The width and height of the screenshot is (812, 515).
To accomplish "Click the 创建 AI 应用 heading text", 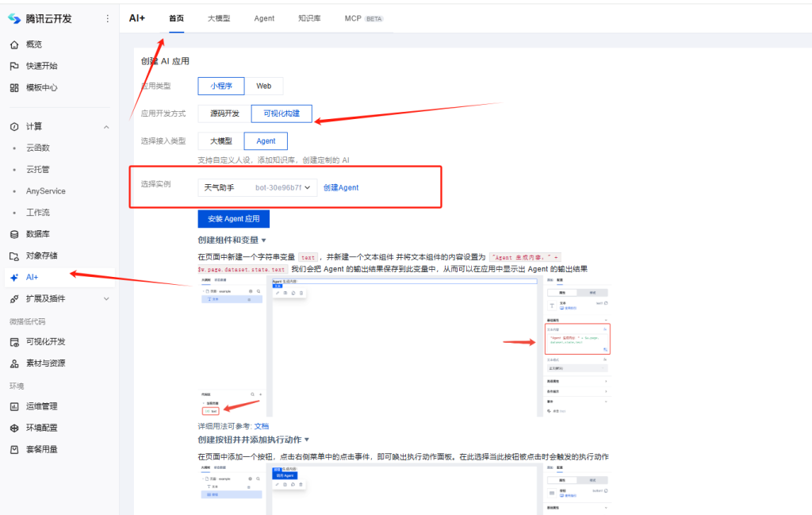I will click(x=165, y=61).
